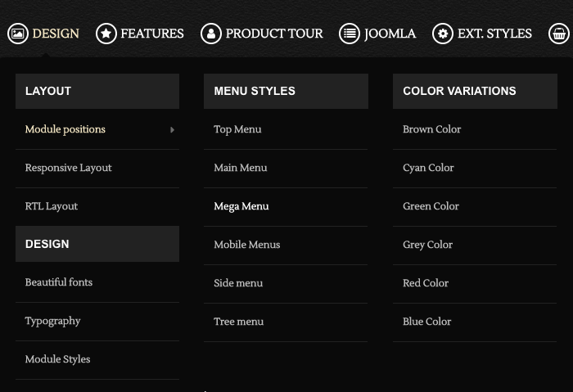Image resolution: width=573 pixels, height=392 pixels.
Task: Open the Typography page
Action: [52, 321]
